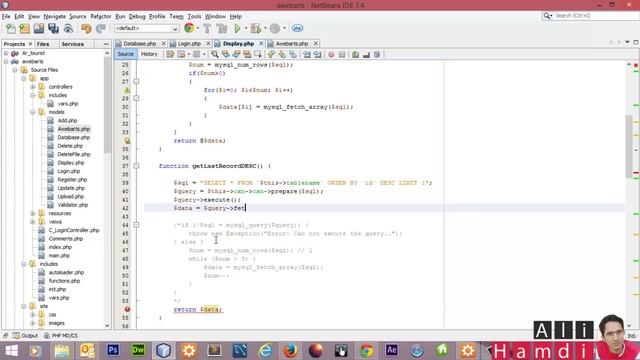Open the Output panel button

pyautogui.click(x=25, y=336)
